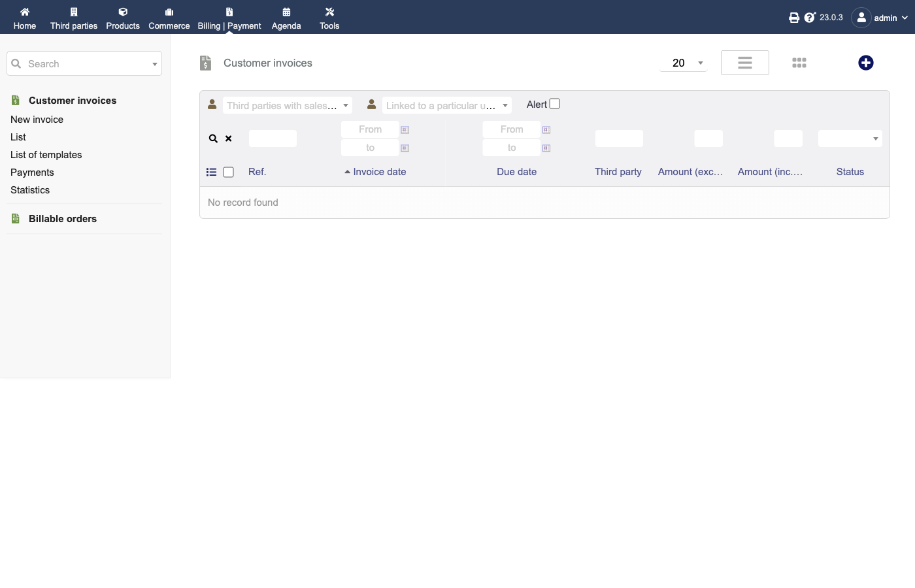
Task: Click the Customer invoices sidebar icon
Action: 16,101
